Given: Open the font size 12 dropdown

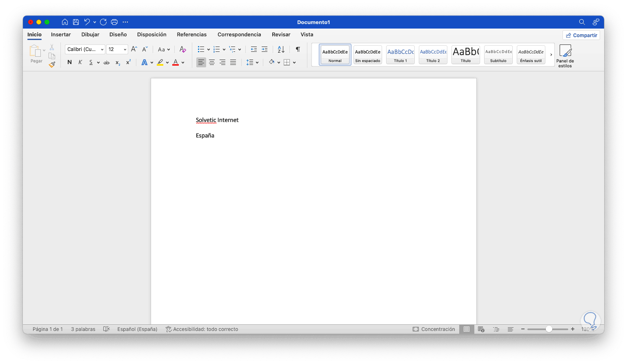Looking at the screenshot, I should [x=117, y=49].
